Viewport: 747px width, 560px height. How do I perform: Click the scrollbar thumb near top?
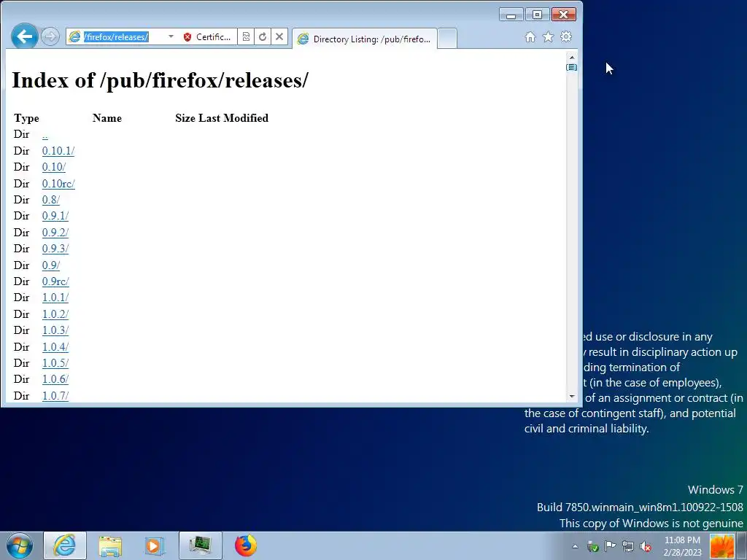[x=572, y=67]
